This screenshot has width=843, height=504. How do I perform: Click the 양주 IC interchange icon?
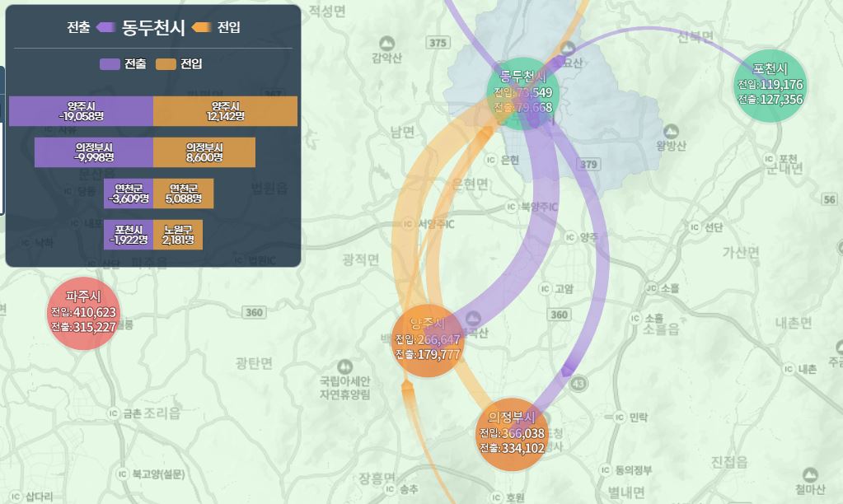570,237
